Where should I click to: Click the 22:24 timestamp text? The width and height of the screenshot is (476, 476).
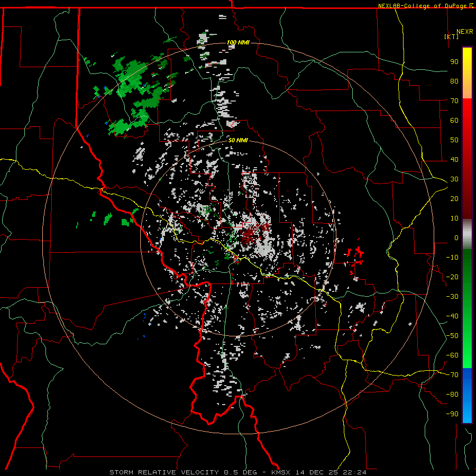pos(354,472)
